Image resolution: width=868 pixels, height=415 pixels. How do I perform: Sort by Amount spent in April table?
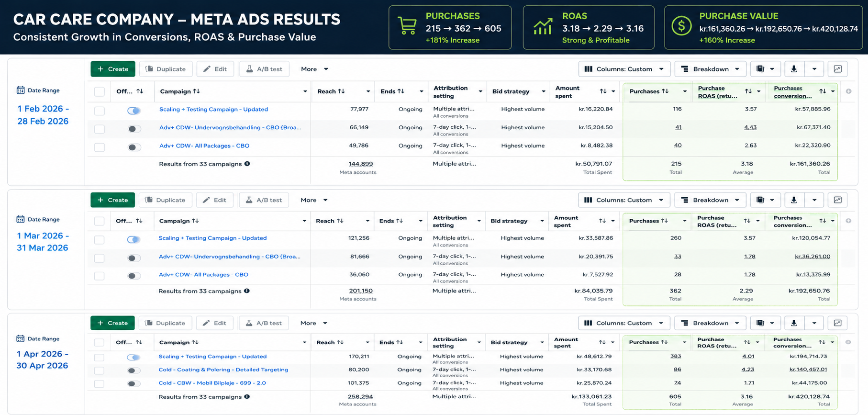tap(602, 342)
